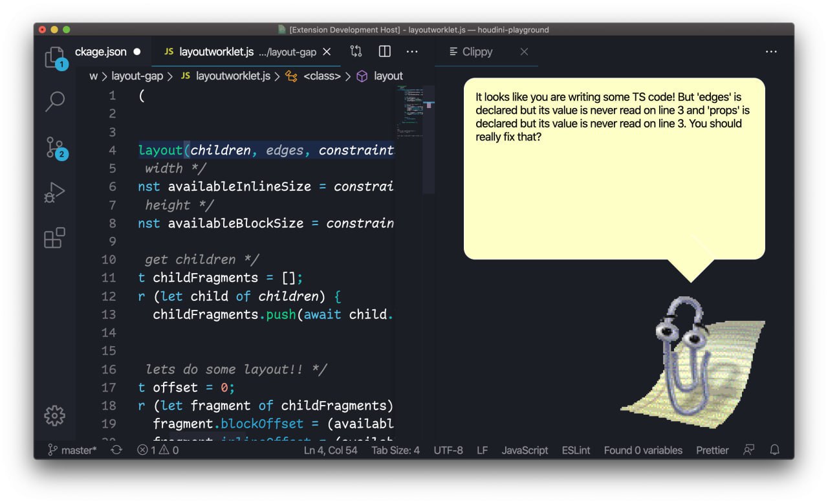Open Clippy panel More Actions ellipsis
The image size is (828, 504).
pos(771,52)
